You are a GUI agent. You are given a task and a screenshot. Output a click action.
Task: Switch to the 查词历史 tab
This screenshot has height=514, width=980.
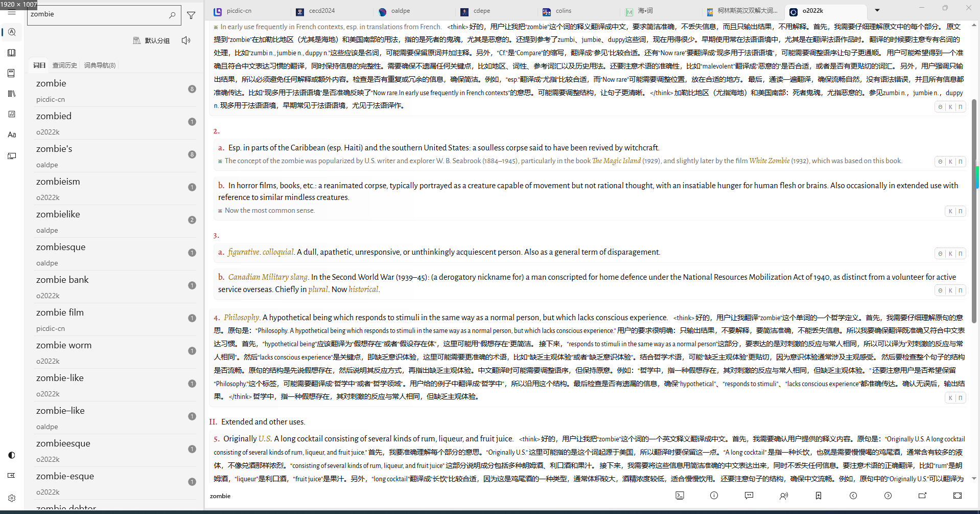tap(65, 65)
